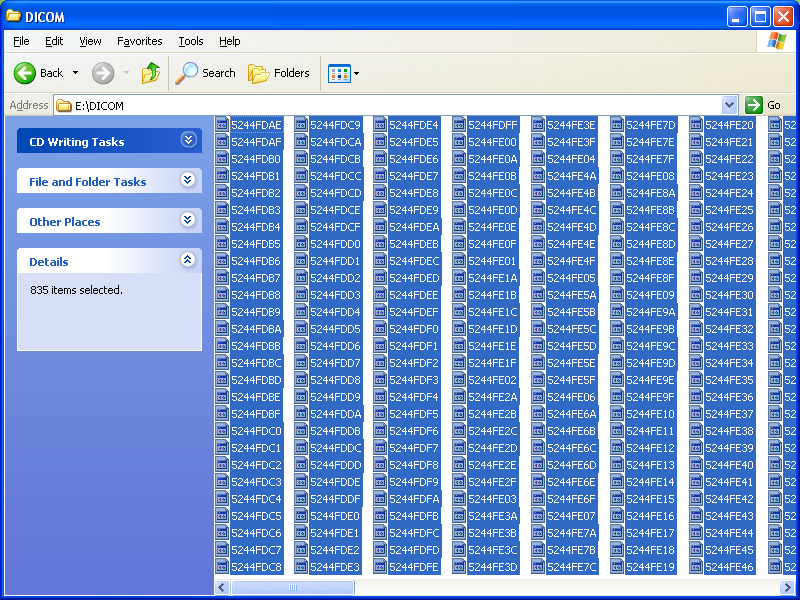Click the Forward arrow icon
Screen dimensions: 800x600
coord(103,73)
